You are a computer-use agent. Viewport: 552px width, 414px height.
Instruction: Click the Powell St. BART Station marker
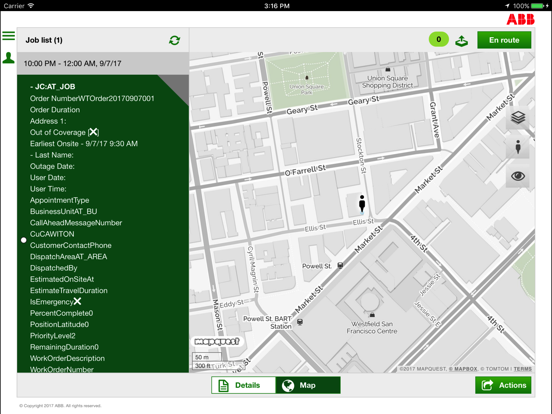300,322
